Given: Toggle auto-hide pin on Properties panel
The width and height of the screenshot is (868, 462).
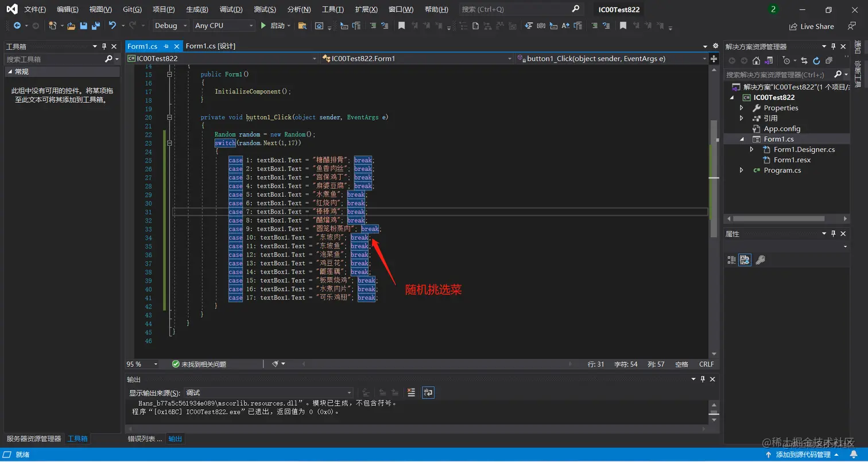Looking at the screenshot, I should (834, 234).
